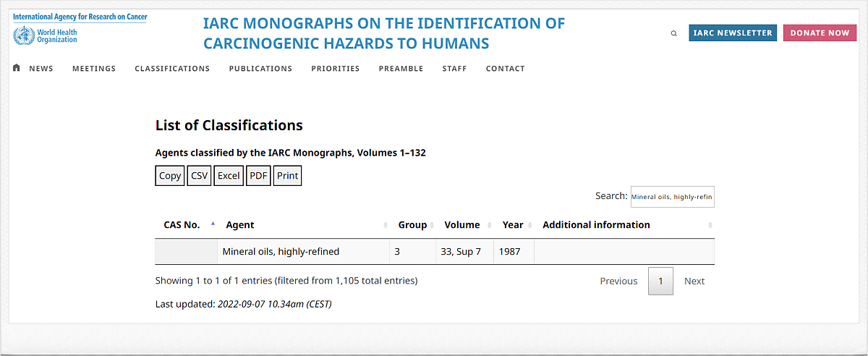Image resolution: width=868 pixels, height=356 pixels.
Task: Export the table to Excel
Action: pyautogui.click(x=229, y=176)
